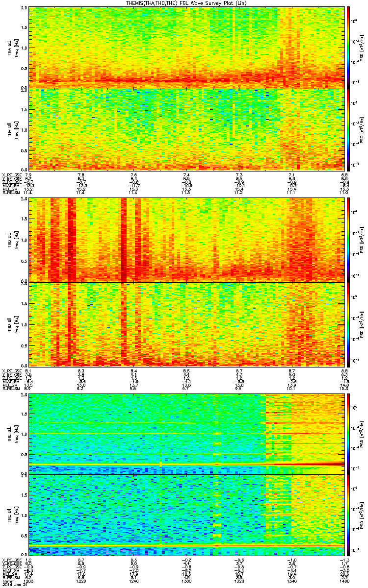Click the '1340' time tick label
This screenshot has width=368, height=588.
point(291,582)
